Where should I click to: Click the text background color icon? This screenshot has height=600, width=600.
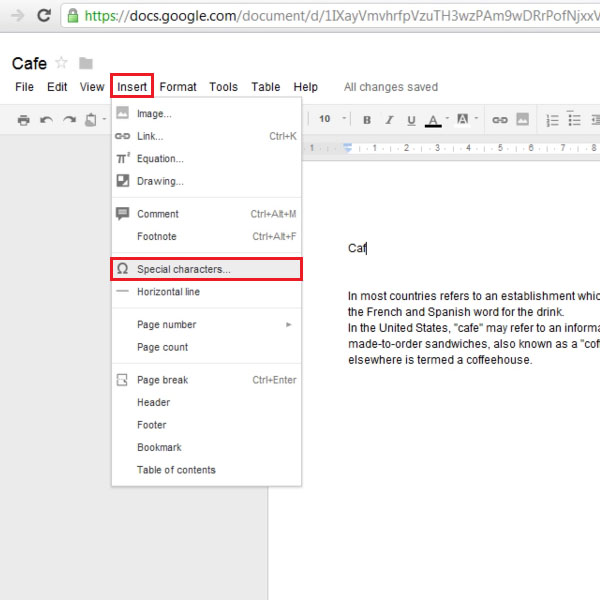click(463, 119)
